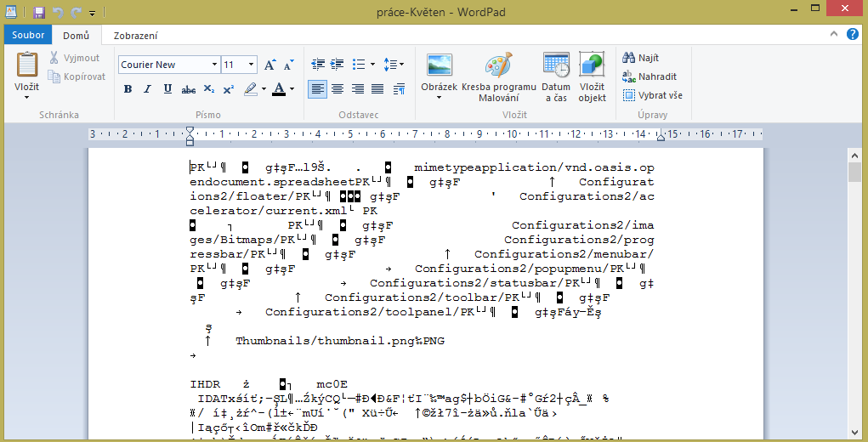Click the Vložit paste clipboard icon

[x=26, y=65]
